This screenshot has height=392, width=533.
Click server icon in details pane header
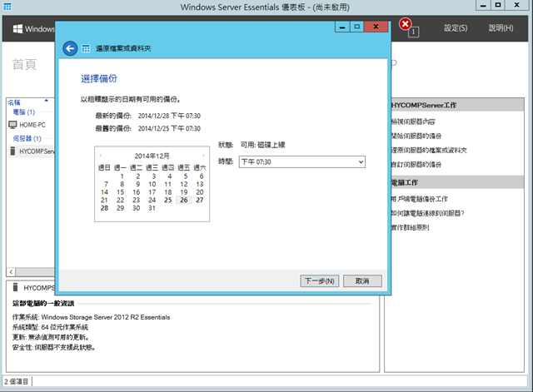(x=15, y=287)
